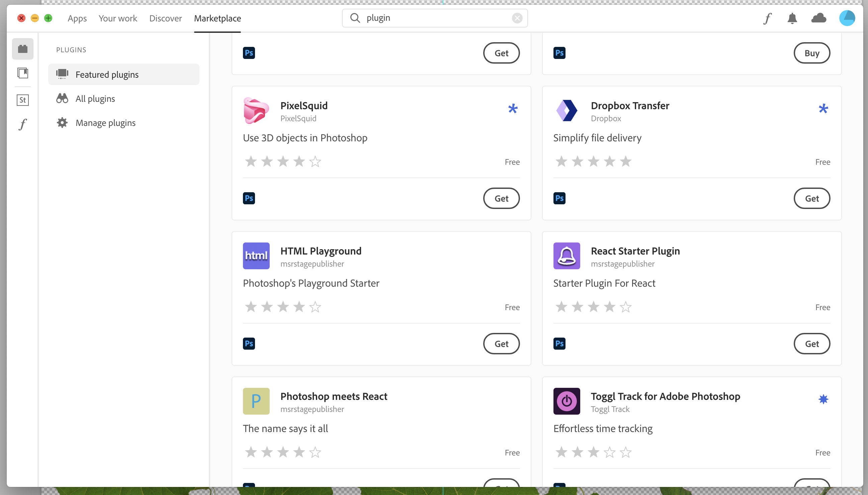
Task: Click Photoshop icon on HTML Playground card
Action: tap(249, 343)
